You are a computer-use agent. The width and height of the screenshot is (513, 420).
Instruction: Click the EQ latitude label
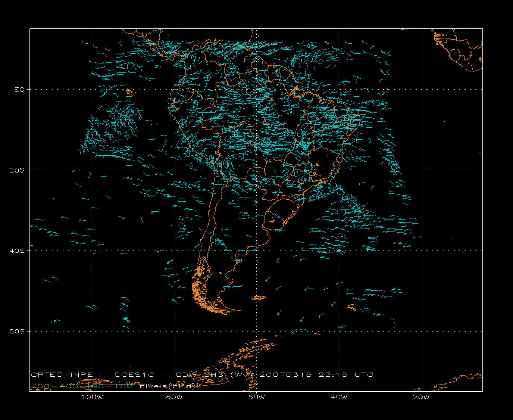click(19, 90)
